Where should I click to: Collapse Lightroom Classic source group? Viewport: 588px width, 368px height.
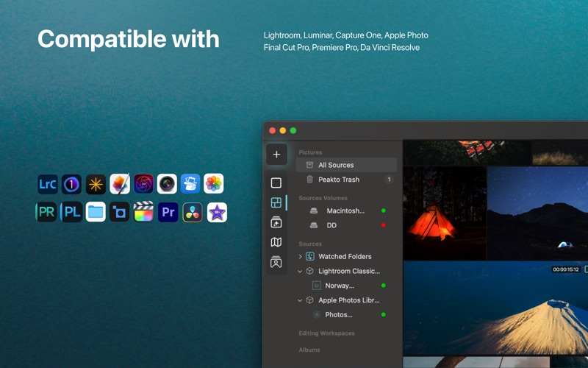coord(300,271)
